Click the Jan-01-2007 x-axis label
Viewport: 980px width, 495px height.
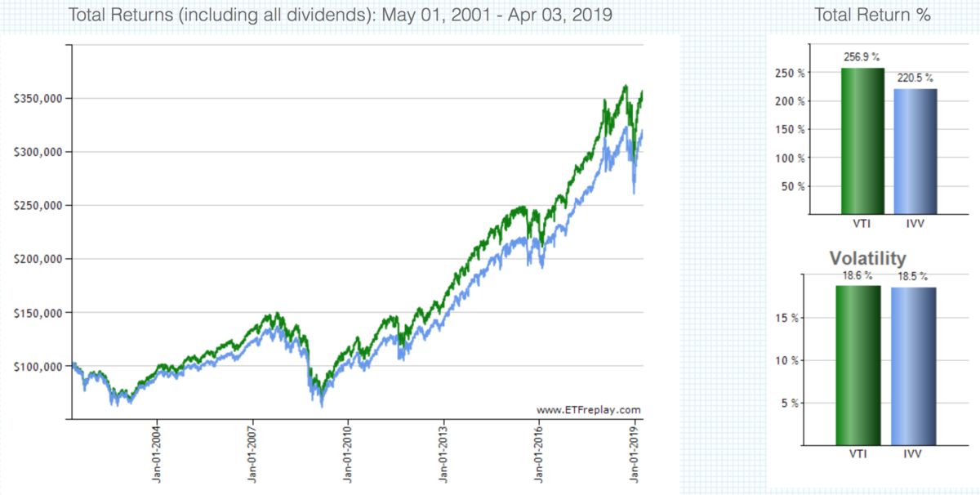click(x=252, y=455)
